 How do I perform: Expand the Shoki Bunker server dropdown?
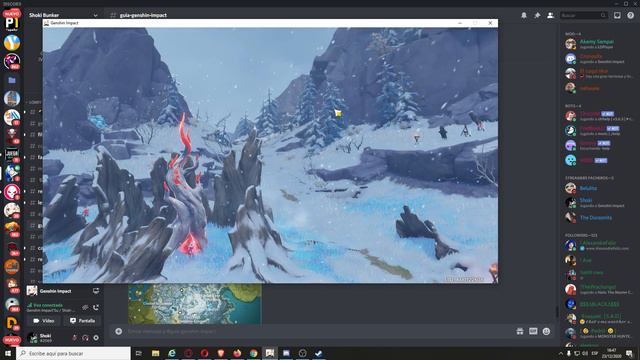click(x=96, y=15)
